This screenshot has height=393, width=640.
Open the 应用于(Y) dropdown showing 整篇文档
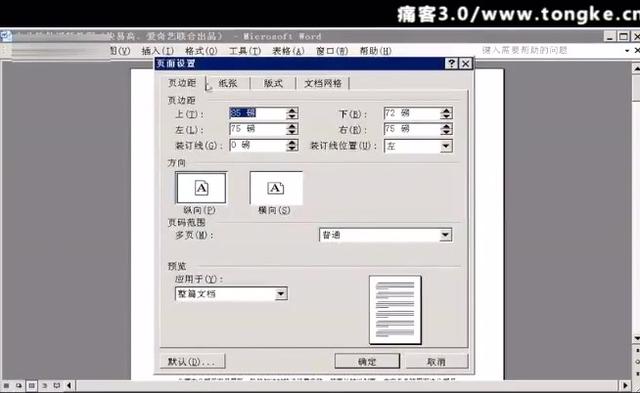click(x=280, y=294)
